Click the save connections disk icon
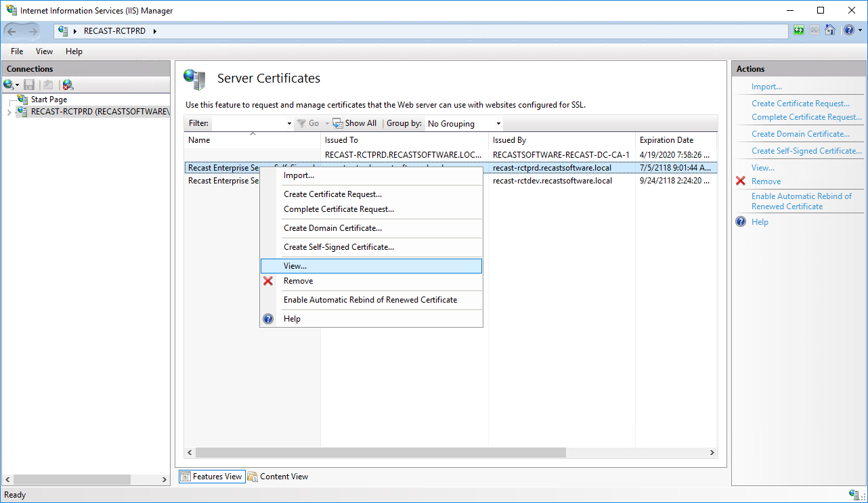868x503 pixels. point(29,85)
